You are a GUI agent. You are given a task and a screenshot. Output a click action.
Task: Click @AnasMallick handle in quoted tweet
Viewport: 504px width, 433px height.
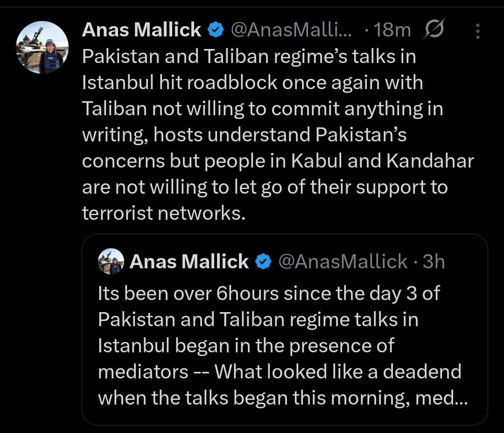[343, 262]
